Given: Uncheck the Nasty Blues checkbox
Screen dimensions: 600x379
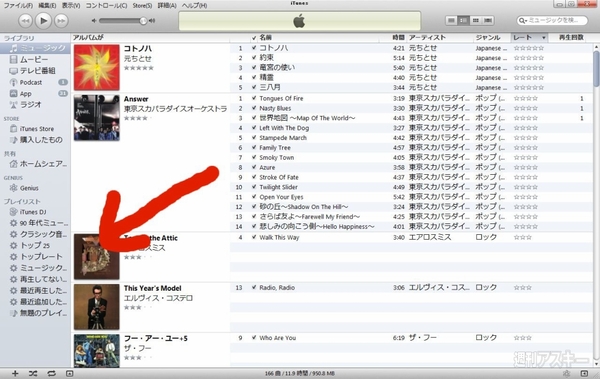Looking at the screenshot, I should pos(254,108).
